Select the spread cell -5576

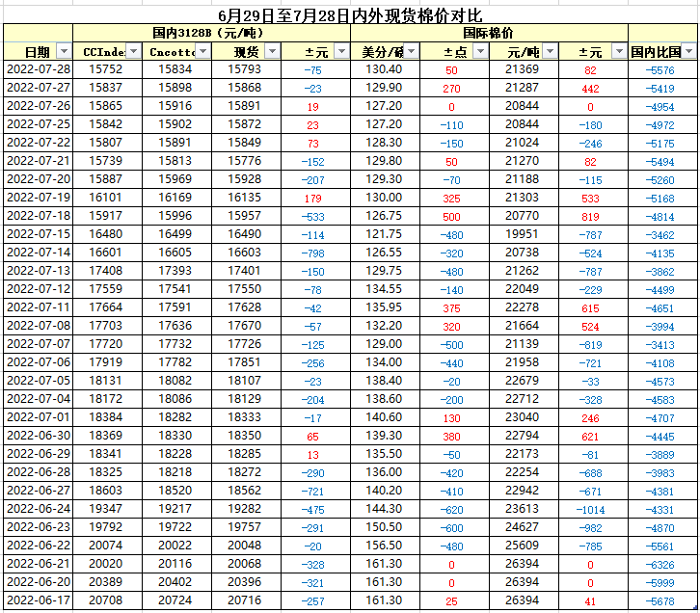coord(662,69)
